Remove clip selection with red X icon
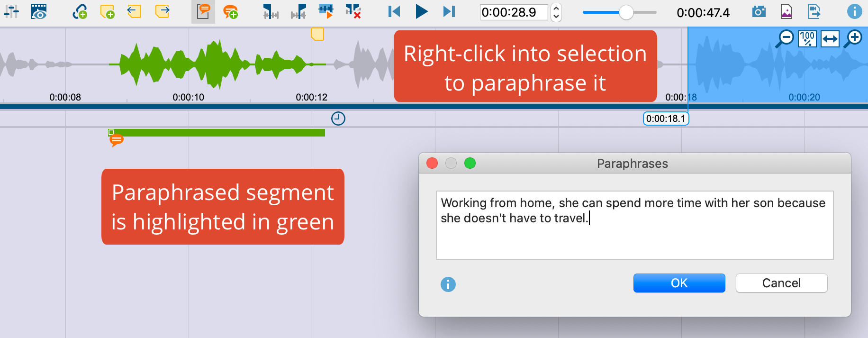The image size is (868, 338). tap(353, 11)
